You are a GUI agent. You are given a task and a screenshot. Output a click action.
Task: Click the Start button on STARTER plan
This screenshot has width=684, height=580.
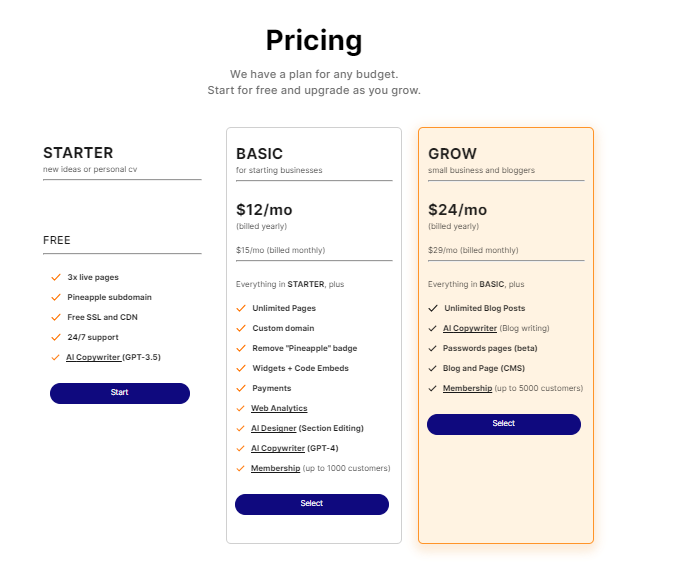pyautogui.click(x=120, y=393)
